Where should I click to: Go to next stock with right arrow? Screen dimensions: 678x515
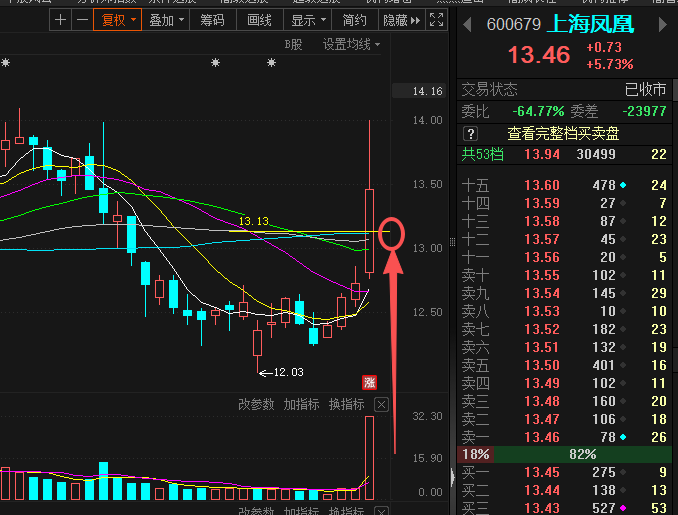pos(662,24)
